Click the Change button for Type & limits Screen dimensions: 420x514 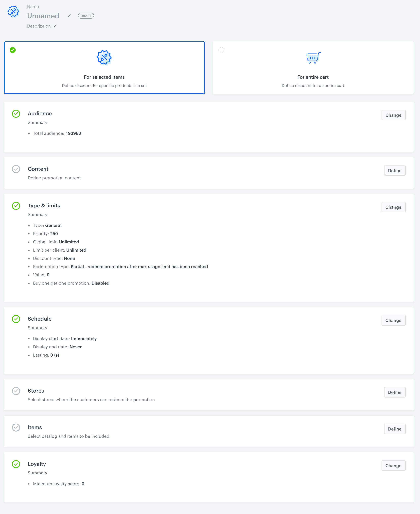click(x=393, y=207)
